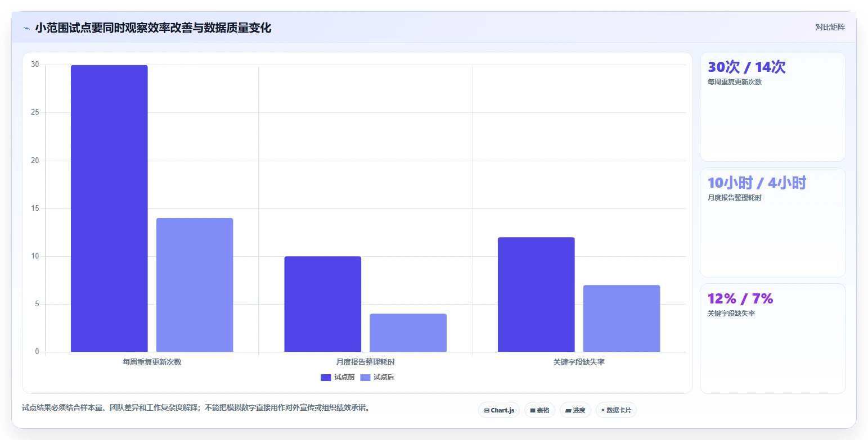
Task: Click the table icon in 表格 tag
Action: [533, 411]
